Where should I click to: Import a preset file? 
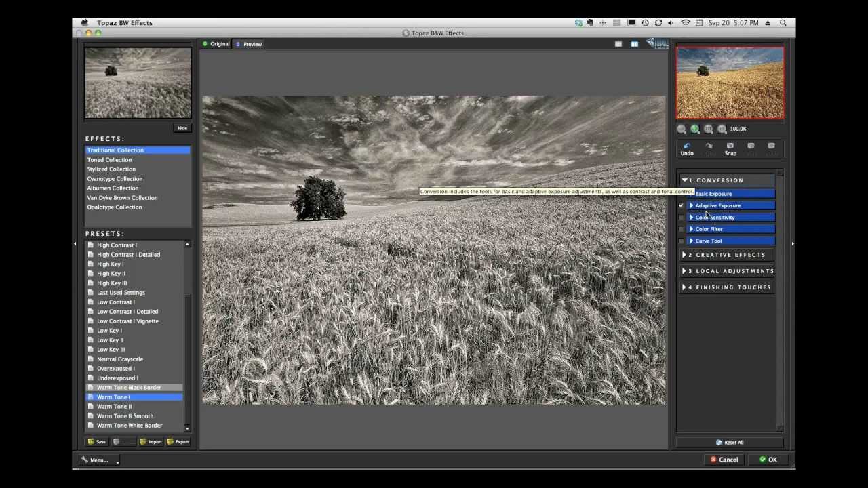[x=151, y=442]
